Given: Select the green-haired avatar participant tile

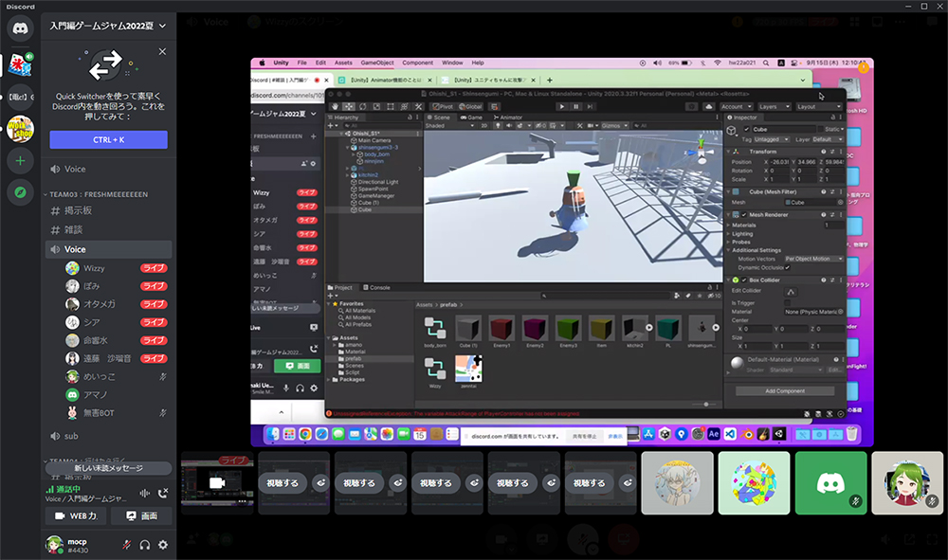Looking at the screenshot, I should [x=907, y=483].
